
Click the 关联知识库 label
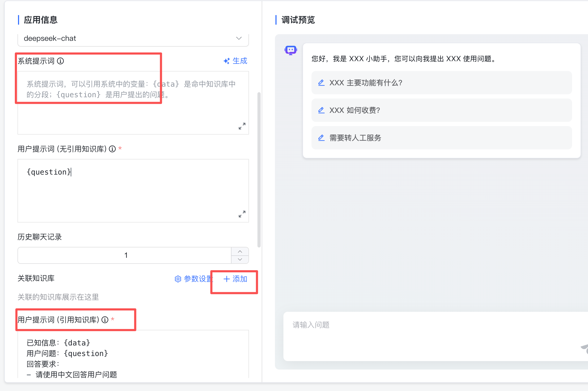tap(36, 278)
